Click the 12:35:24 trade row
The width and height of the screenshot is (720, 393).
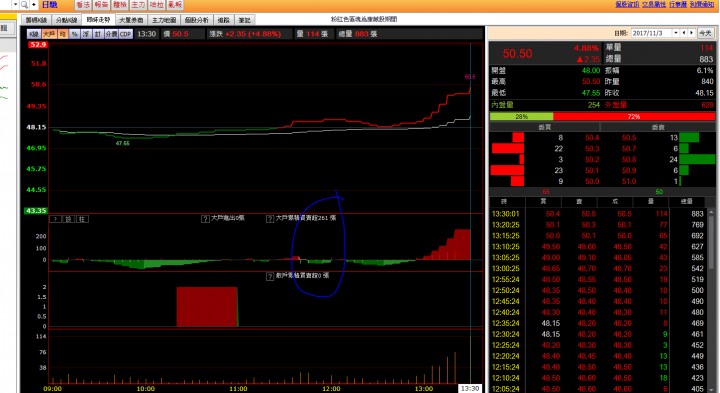click(598, 323)
